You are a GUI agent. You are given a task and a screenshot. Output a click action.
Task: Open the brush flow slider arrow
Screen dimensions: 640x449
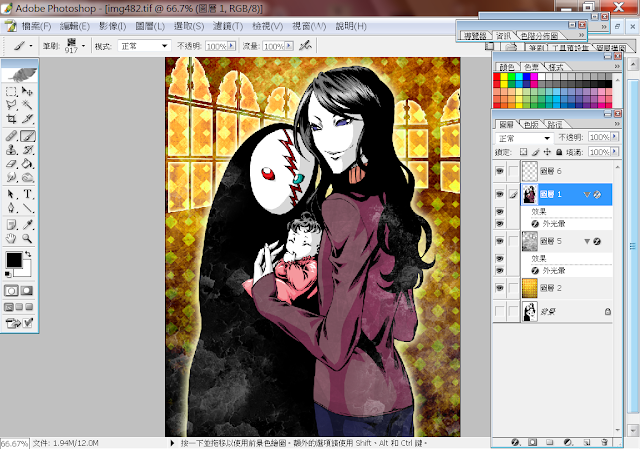[x=289, y=46]
